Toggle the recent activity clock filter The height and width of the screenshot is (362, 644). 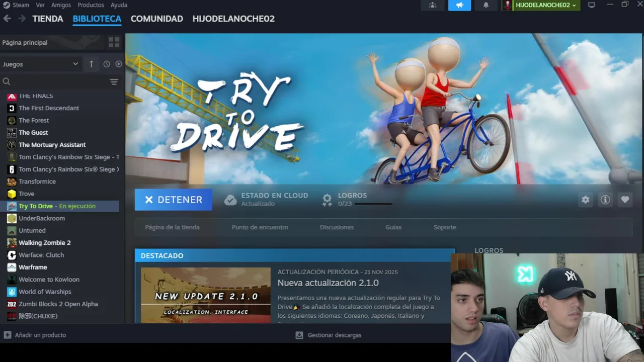(x=107, y=64)
